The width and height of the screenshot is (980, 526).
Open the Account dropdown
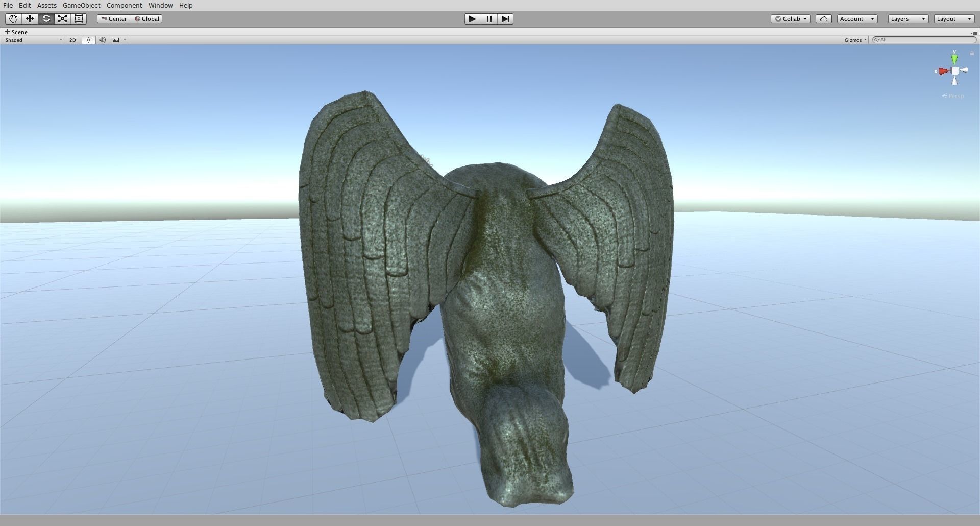tap(857, 19)
